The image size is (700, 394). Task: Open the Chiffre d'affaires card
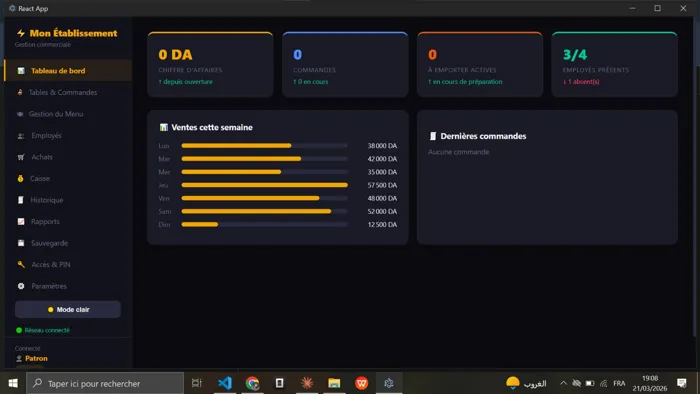click(210, 65)
